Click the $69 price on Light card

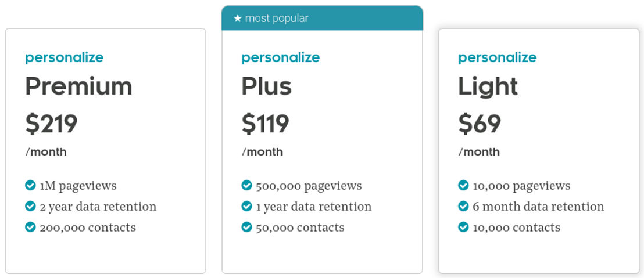tap(480, 124)
